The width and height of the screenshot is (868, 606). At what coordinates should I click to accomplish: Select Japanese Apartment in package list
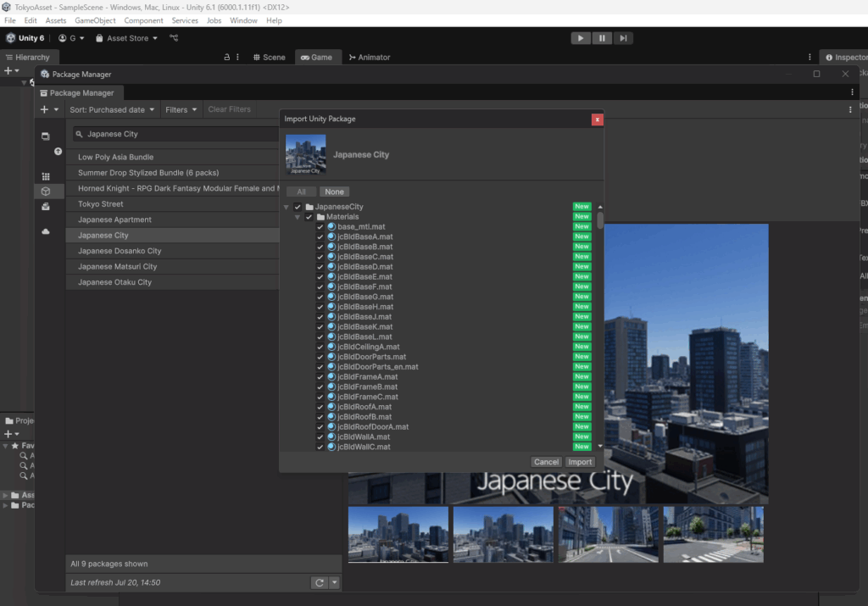tap(173, 220)
